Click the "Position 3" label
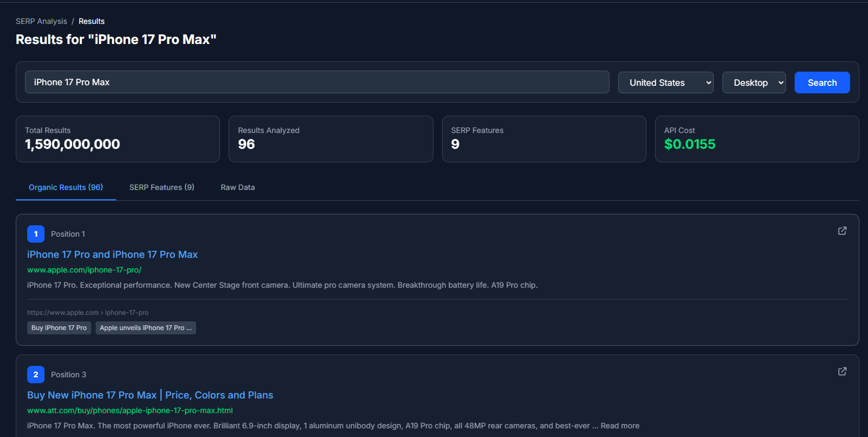The height and width of the screenshot is (437, 868). (x=68, y=375)
